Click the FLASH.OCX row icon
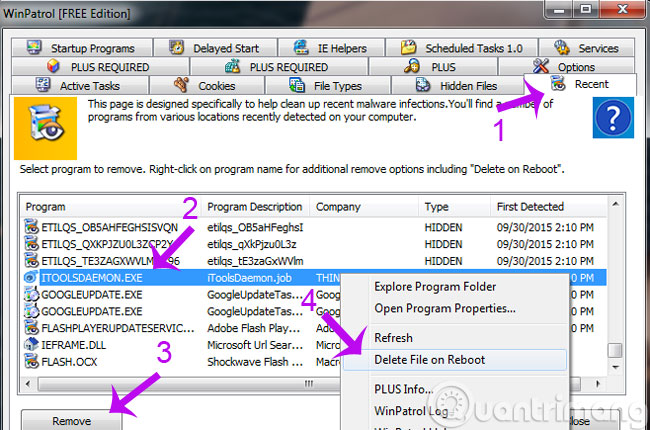This screenshot has width=650, height=430. pyautogui.click(x=32, y=362)
